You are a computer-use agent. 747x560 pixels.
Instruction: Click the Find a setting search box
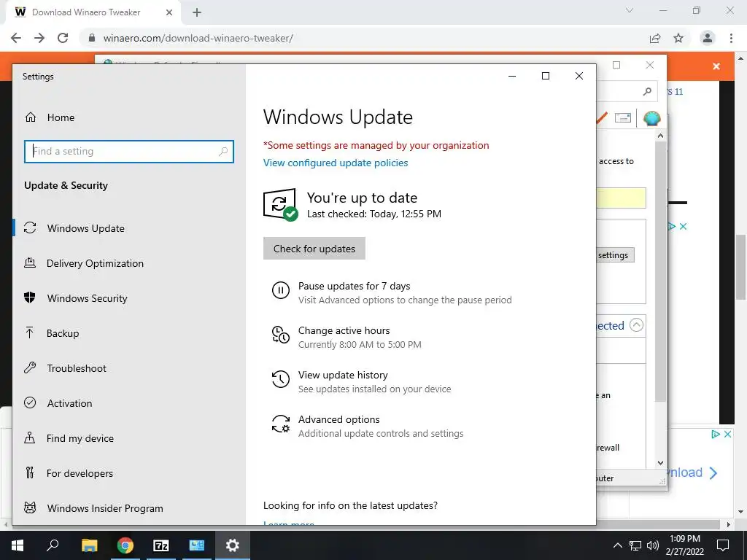[x=128, y=152]
